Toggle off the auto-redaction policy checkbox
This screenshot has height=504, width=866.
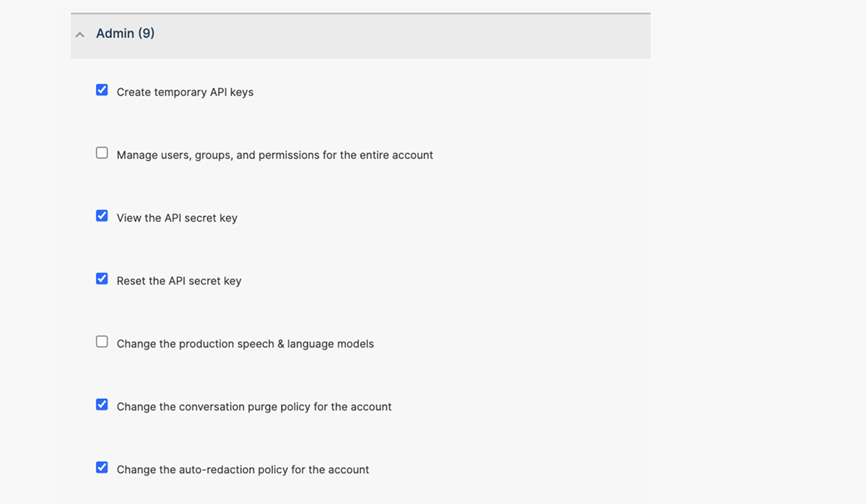[x=102, y=467]
